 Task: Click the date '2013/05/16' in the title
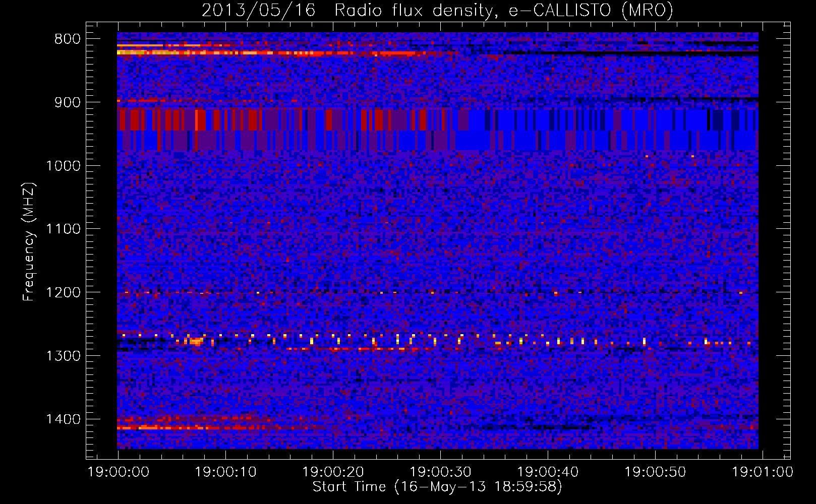coord(259,11)
